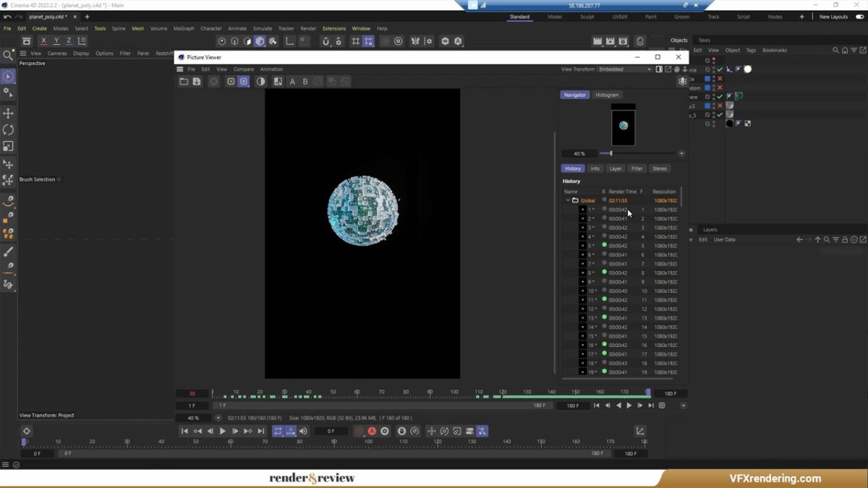This screenshot has height=488, width=868.
Task: Click the go-to-last-frame button
Action: pos(261,431)
